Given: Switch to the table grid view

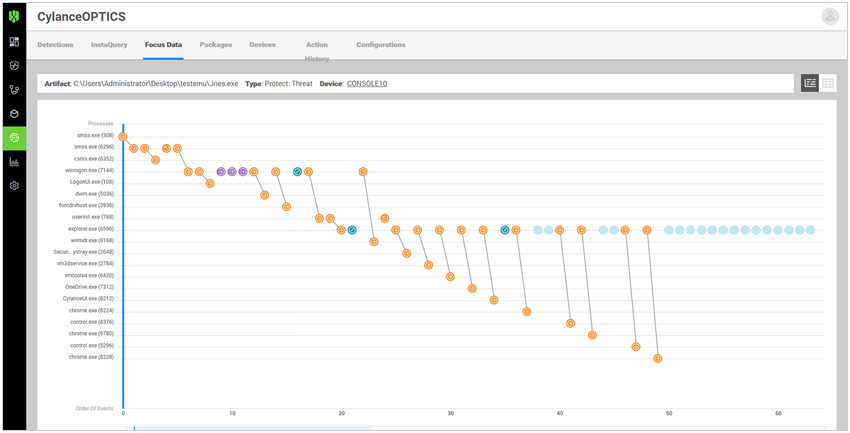Looking at the screenshot, I should tap(828, 83).
